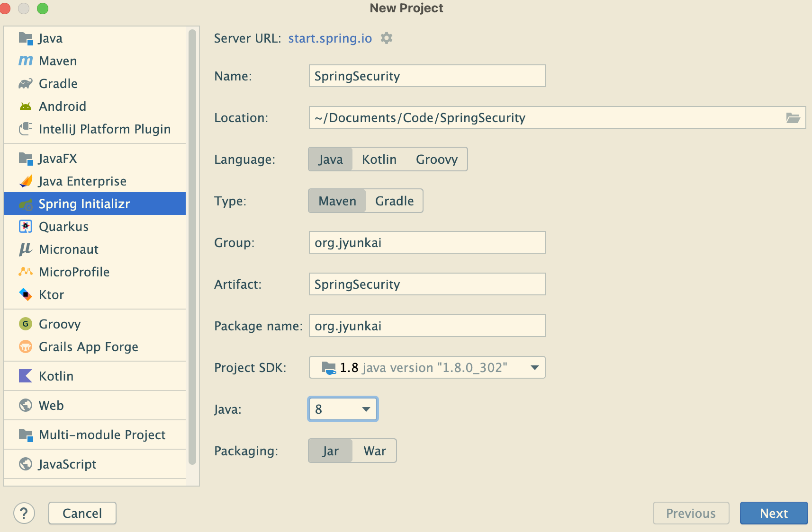Focus the Group input field
812x532 pixels.
coord(427,242)
